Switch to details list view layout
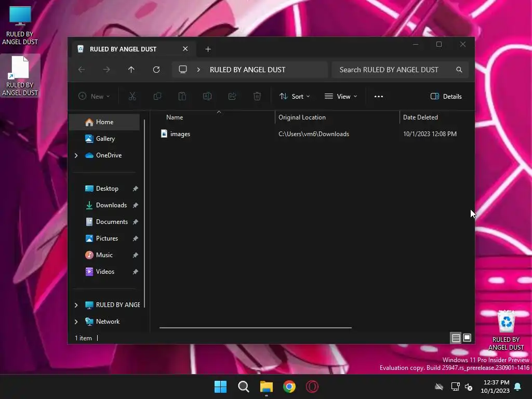Image resolution: width=532 pixels, height=399 pixels. pos(456,338)
